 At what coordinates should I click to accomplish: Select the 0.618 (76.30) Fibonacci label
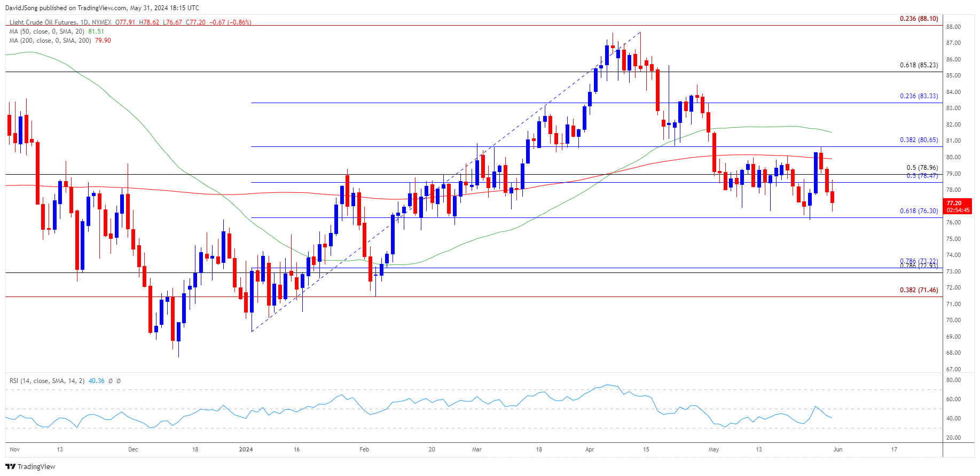(919, 211)
